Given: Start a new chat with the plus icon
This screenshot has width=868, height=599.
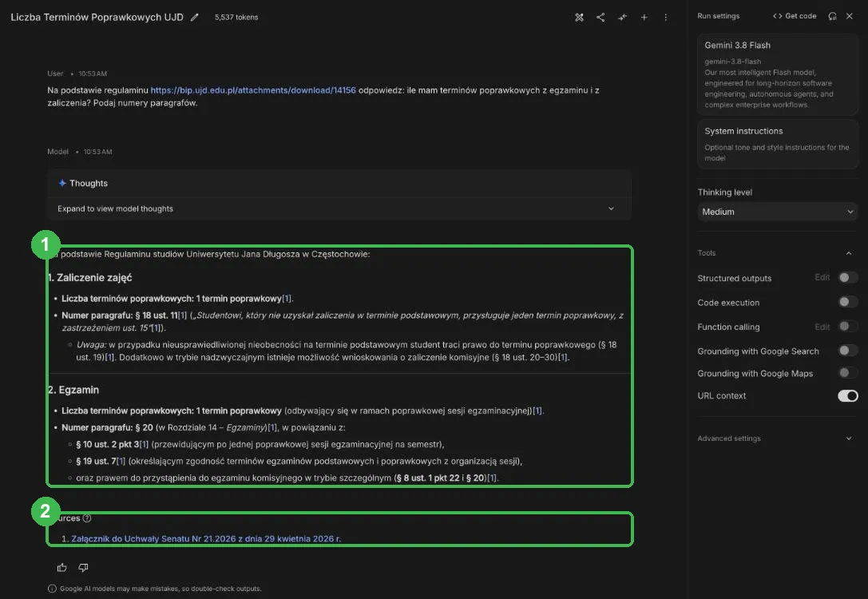Looking at the screenshot, I should coord(644,17).
